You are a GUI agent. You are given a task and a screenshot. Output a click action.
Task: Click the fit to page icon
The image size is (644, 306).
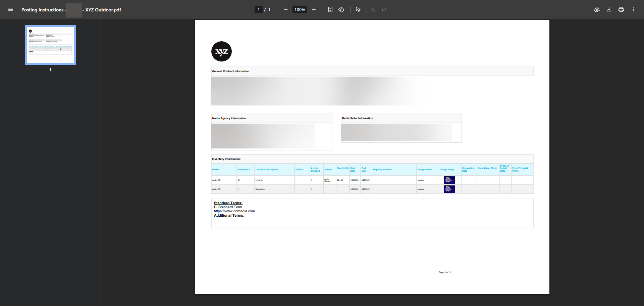[x=330, y=9]
